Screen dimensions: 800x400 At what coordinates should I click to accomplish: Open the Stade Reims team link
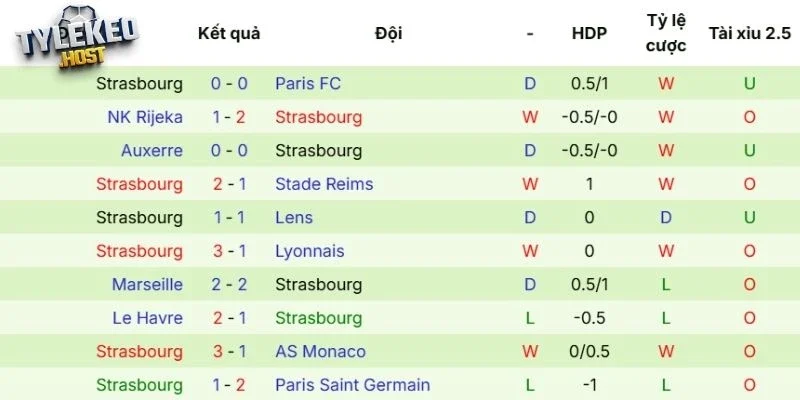324,184
